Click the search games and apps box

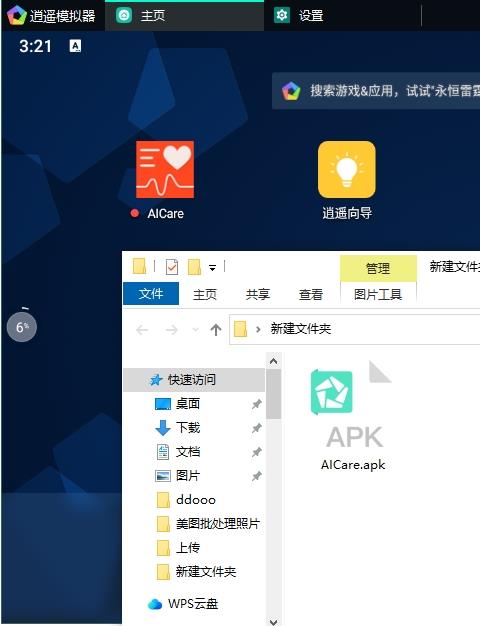[x=376, y=91]
